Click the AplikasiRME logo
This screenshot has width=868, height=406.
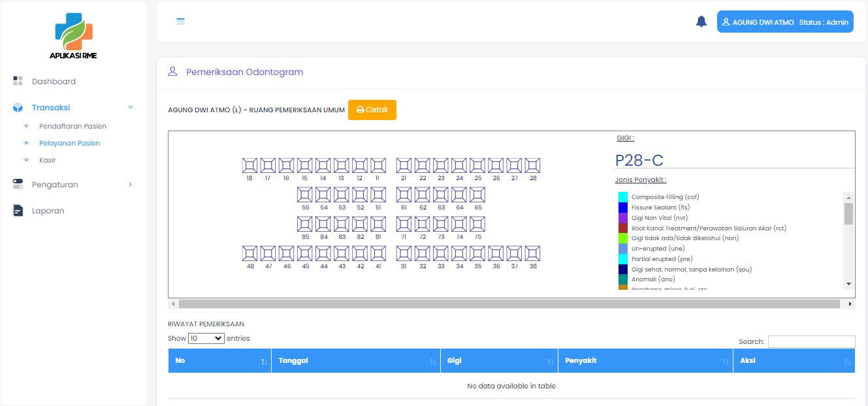(73, 36)
